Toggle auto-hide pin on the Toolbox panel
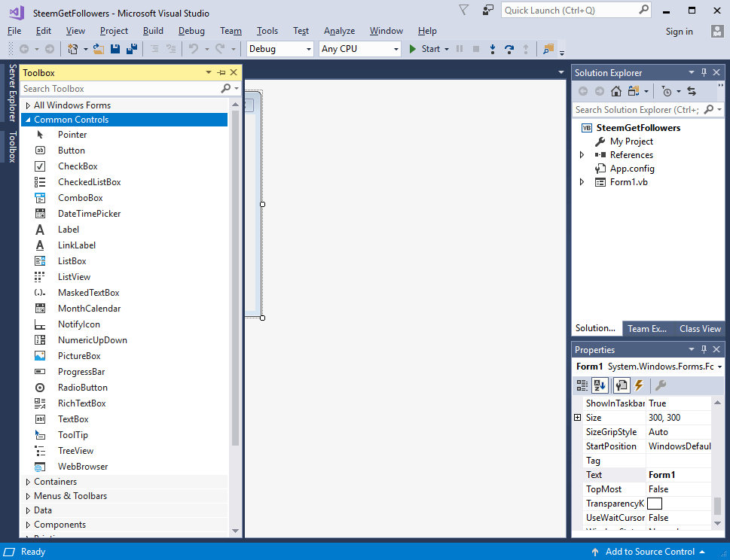This screenshot has width=730, height=560. point(221,72)
